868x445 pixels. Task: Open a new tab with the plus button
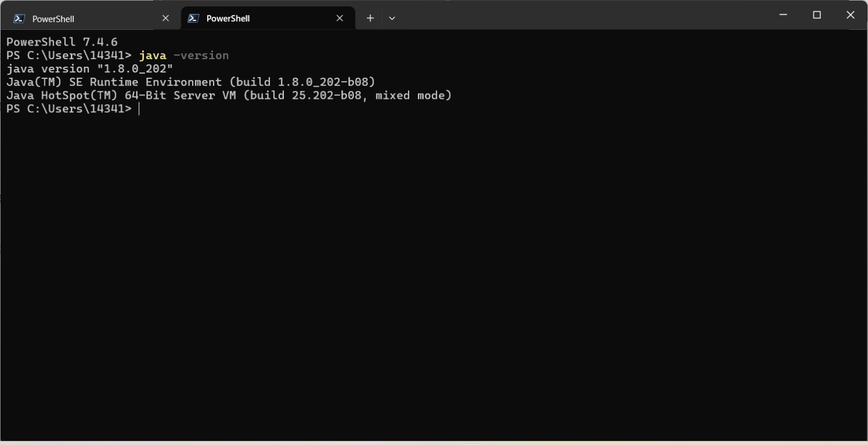[370, 19]
